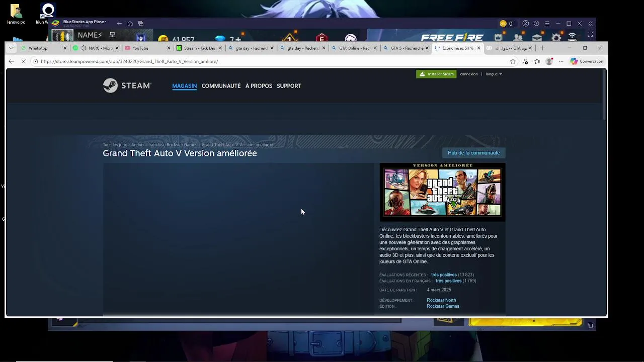Switch to the GTA Online search tab

coord(354,48)
